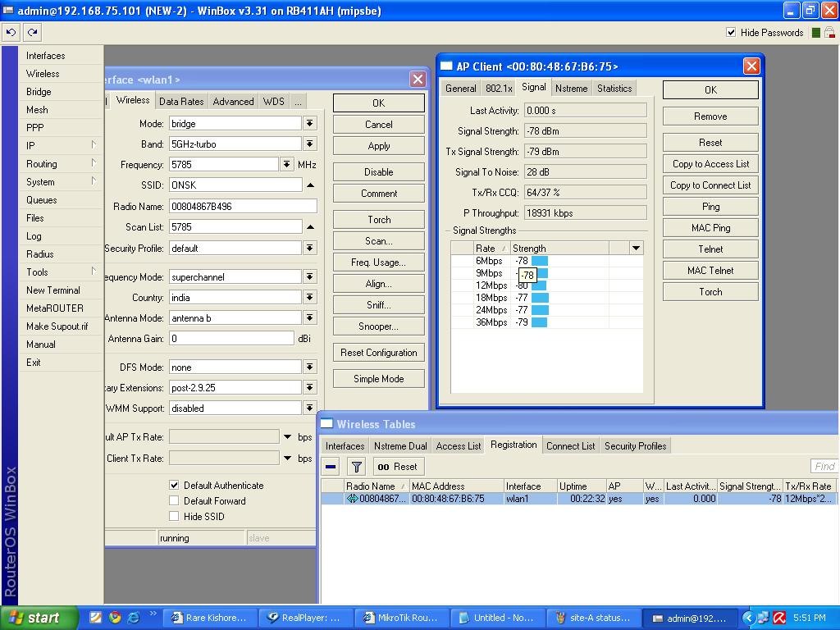This screenshot has width=840, height=630.
Task: Enable the Hide SSID checkbox
Action: coord(176,516)
